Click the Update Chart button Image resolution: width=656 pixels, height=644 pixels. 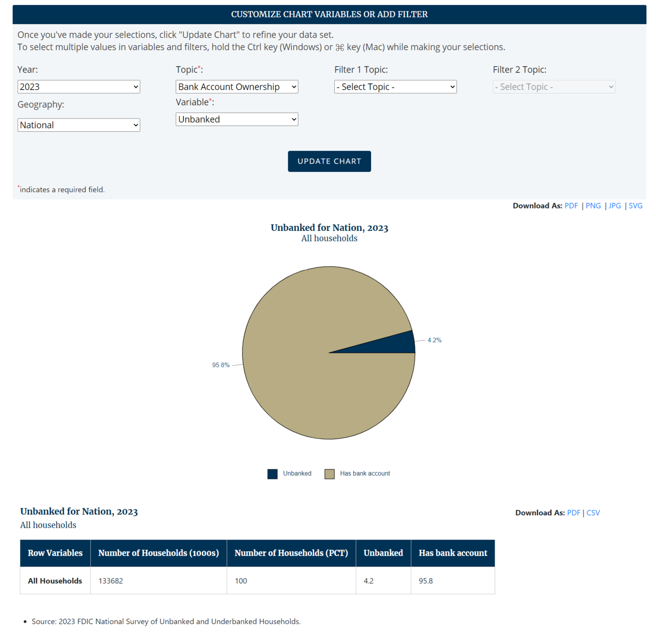point(329,161)
